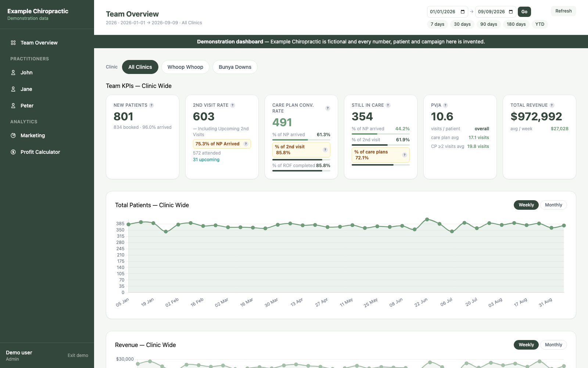Focus the end date field showing 09/09/2026
This screenshot has width=588, height=368.
[495, 12]
